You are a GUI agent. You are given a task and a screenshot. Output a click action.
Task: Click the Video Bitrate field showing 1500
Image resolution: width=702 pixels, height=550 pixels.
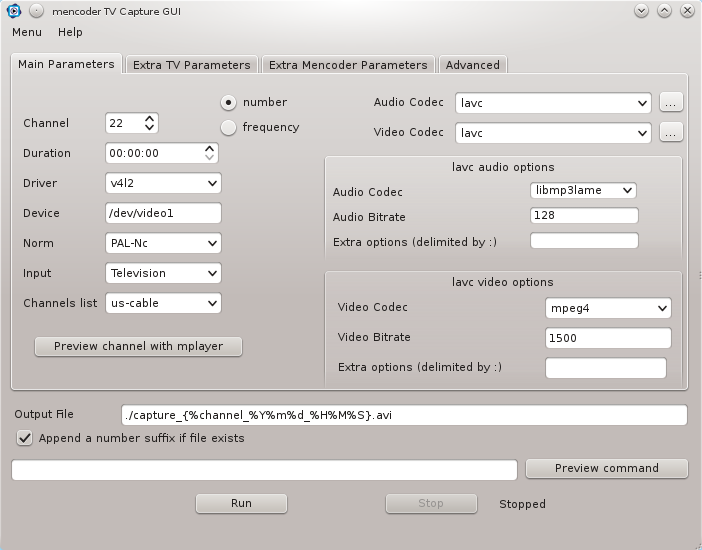(x=608, y=338)
